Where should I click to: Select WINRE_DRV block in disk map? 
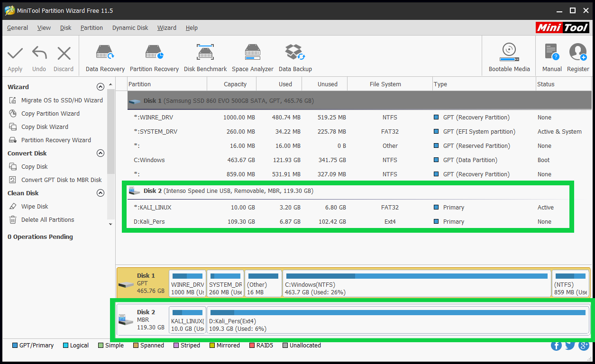pos(187,283)
